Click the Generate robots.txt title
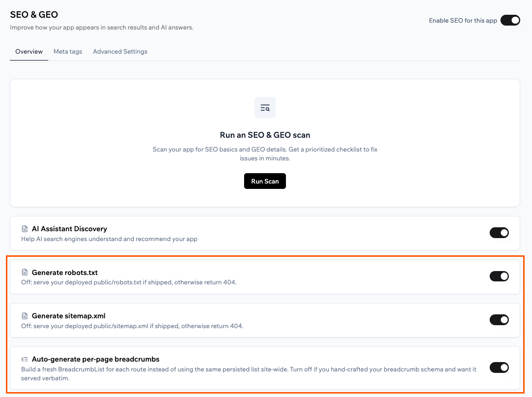532x397 pixels. tap(65, 273)
